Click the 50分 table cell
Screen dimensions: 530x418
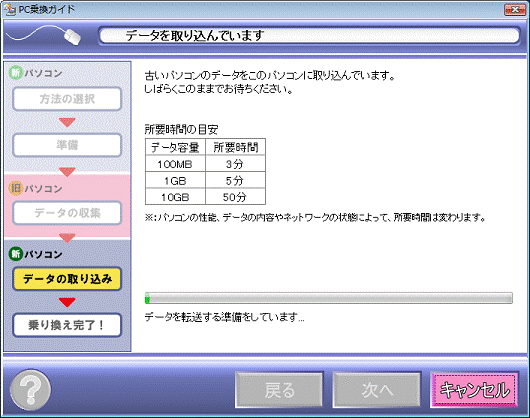pyautogui.click(x=235, y=197)
